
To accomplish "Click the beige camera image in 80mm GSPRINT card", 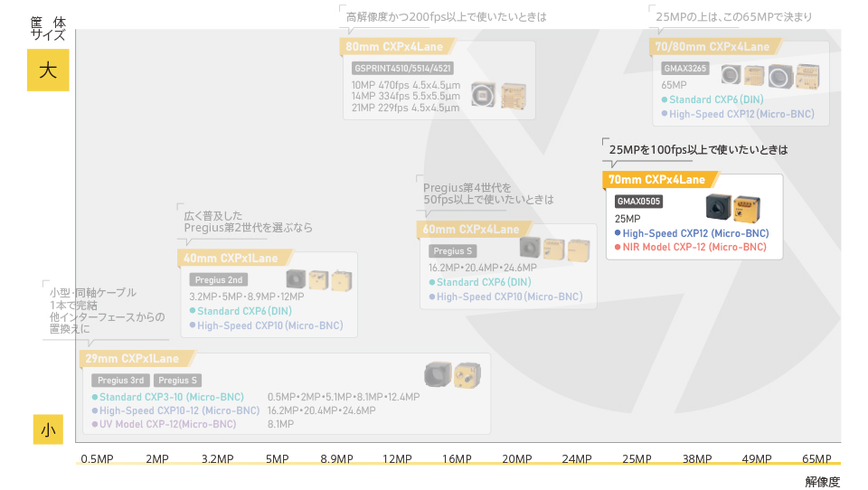I will pyautogui.click(x=514, y=95).
